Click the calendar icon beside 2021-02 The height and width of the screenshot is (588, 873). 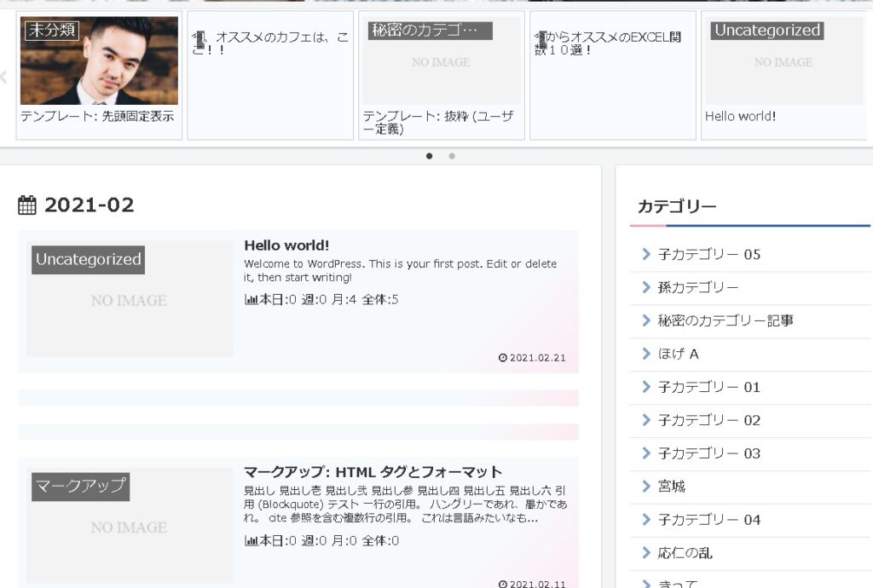[27, 205]
